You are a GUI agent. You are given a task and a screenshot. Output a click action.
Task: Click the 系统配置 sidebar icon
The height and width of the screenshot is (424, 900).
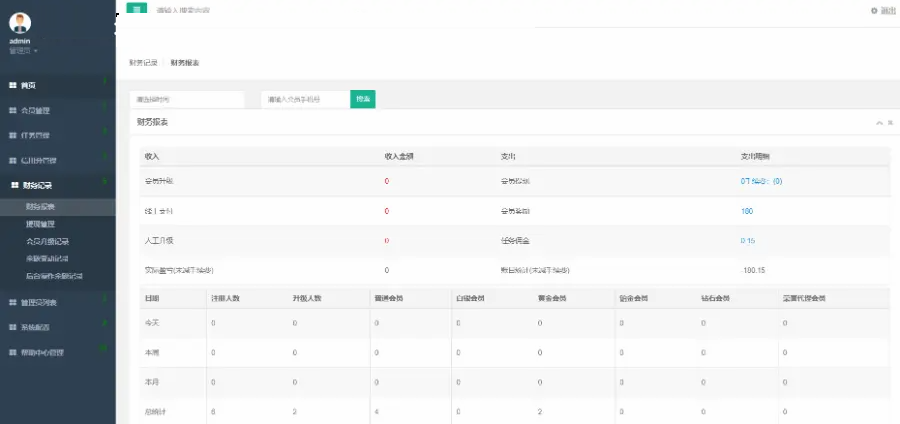coord(13,327)
